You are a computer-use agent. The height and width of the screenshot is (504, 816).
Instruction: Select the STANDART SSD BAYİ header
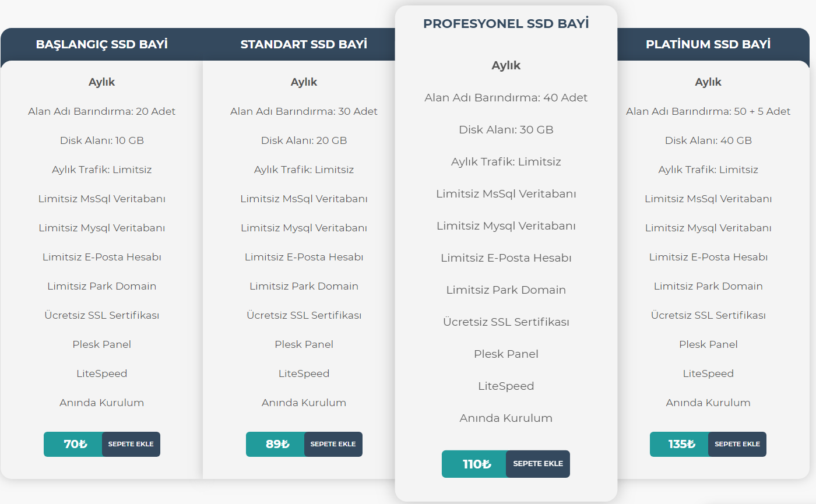304,44
